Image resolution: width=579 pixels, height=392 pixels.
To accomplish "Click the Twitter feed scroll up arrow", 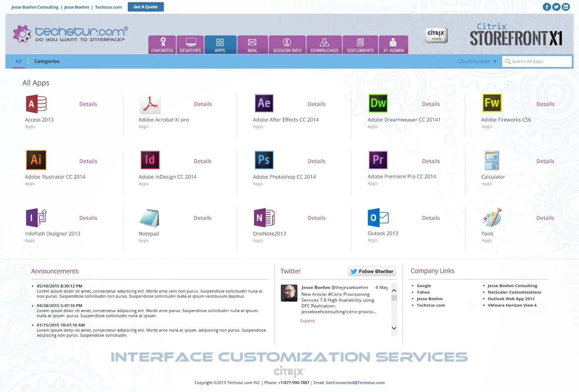I will pyautogui.click(x=394, y=290).
